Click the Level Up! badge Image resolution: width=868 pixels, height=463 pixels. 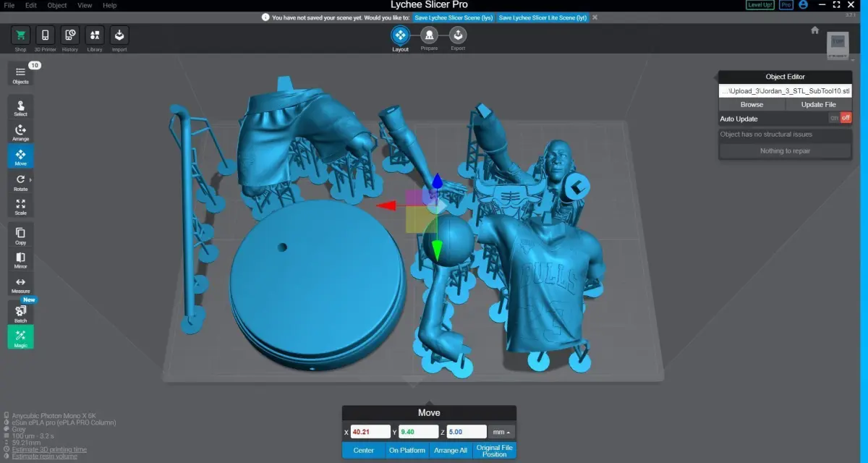(759, 5)
